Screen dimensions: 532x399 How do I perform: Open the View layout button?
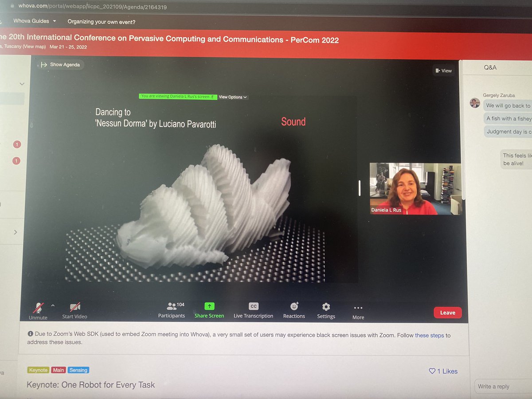click(443, 70)
